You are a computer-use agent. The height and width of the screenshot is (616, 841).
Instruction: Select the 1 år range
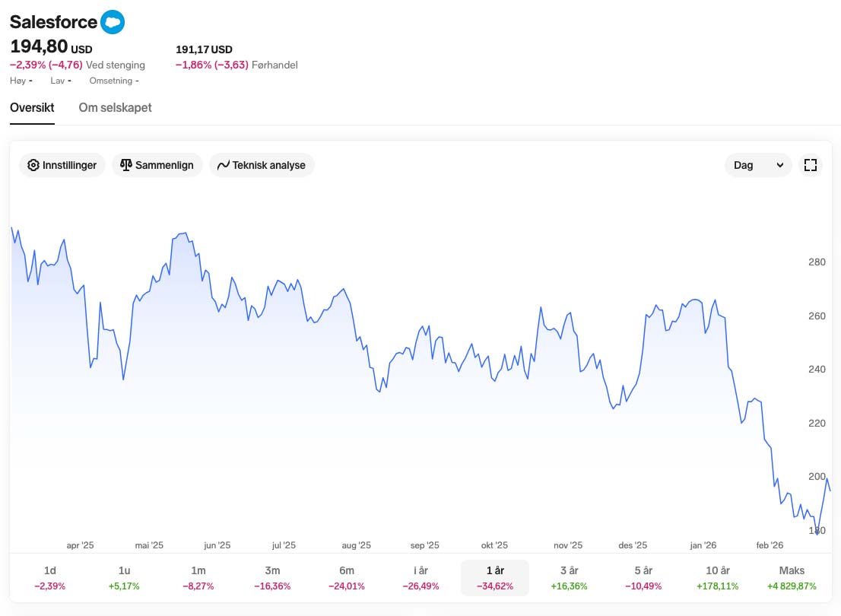tap(494, 578)
